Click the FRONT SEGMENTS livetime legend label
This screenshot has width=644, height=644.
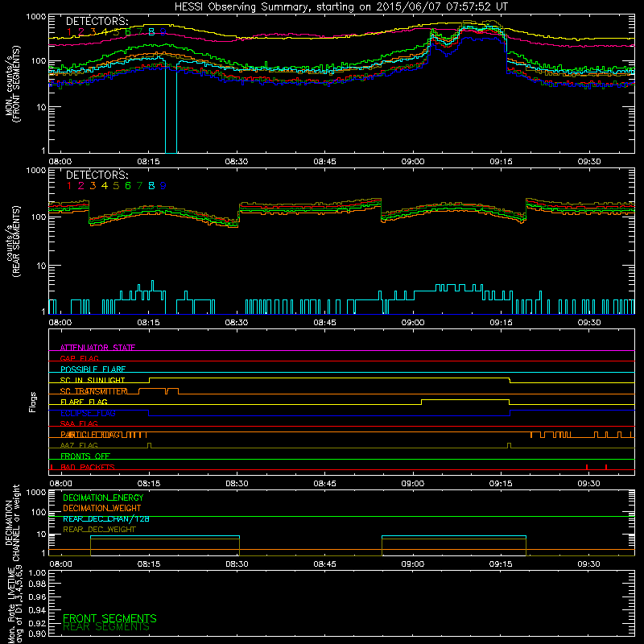[109, 618]
